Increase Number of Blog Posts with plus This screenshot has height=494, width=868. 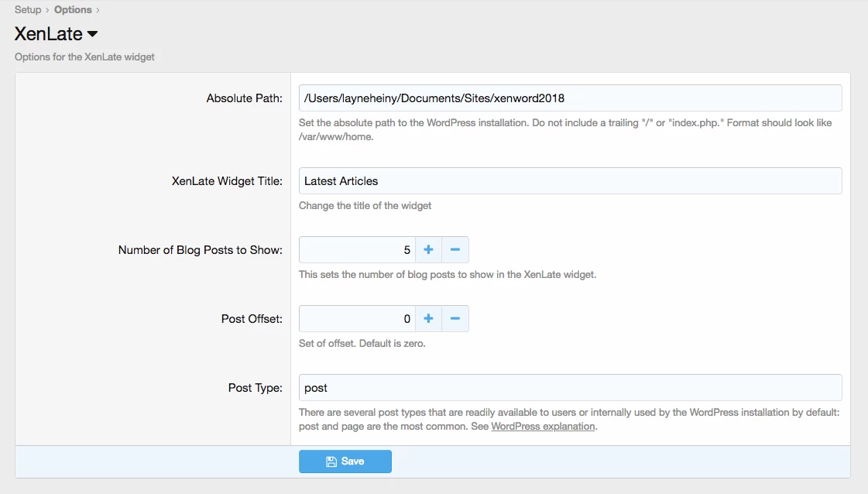428,250
